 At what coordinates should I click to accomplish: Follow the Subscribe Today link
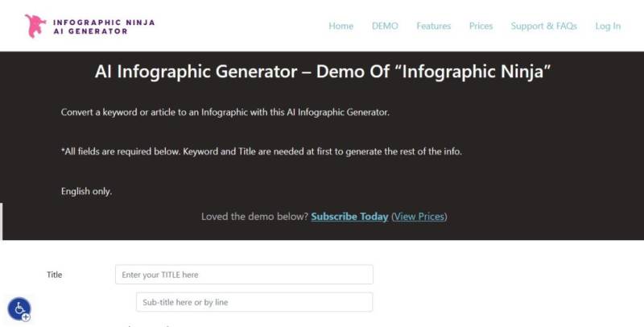pos(349,217)
